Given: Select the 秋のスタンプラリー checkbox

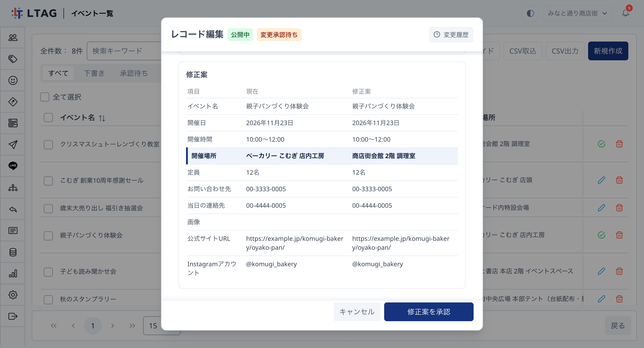Looking at the screenshot, I should [x=48, y=300].
